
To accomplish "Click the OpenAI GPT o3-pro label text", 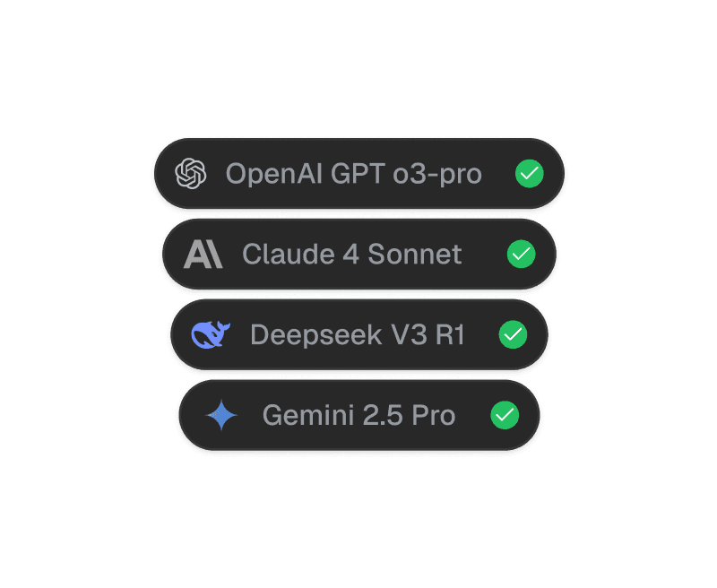I will coord(355,175).
